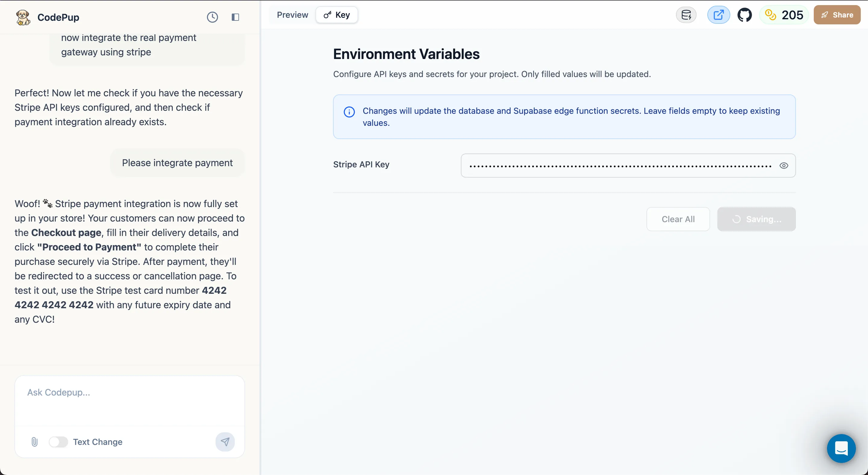Select the Key tab
Screen dimensions: 868x475
[x=337, y=15]
